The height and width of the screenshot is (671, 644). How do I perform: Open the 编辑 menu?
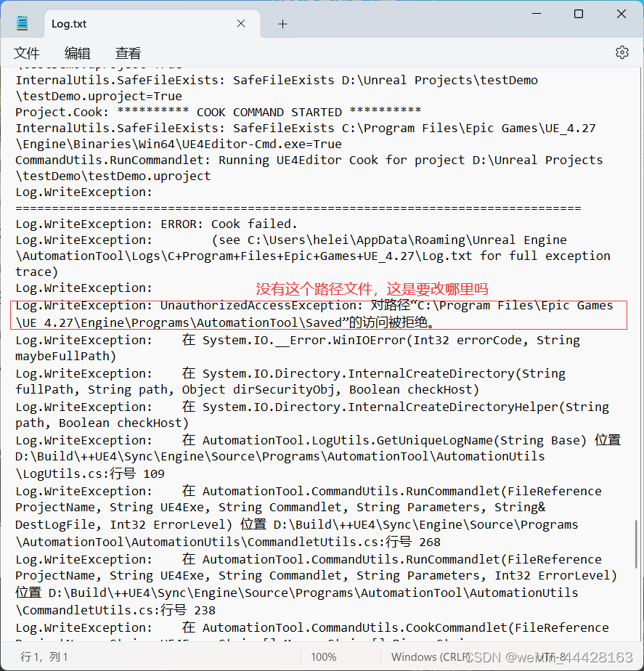[78, 53]
